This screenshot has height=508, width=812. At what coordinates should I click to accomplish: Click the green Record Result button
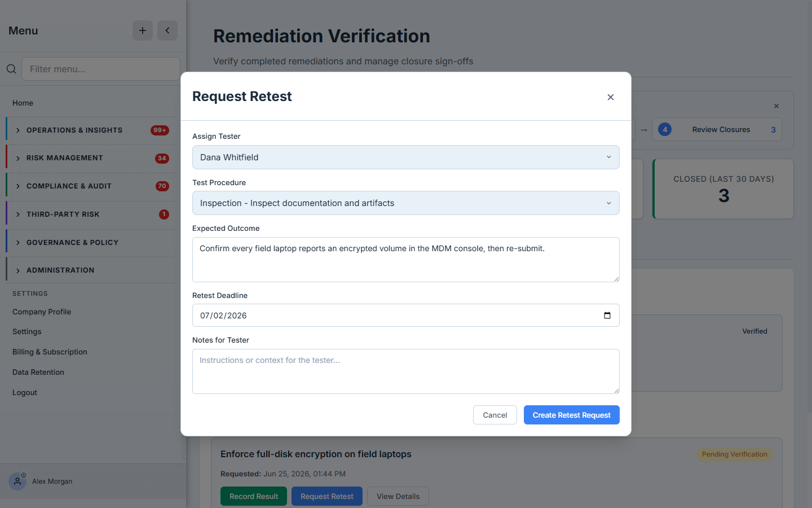tap(254, 496)
